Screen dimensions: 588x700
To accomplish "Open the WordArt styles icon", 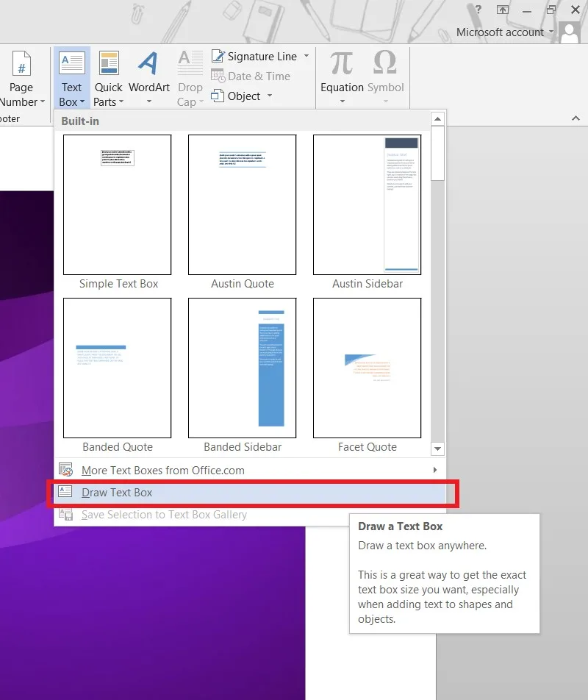I will tap(148, 63).
